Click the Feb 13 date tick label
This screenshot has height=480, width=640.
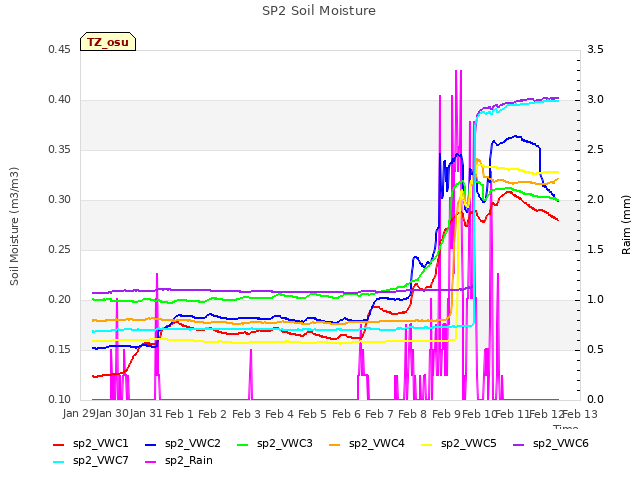click(x=580, y=414)
